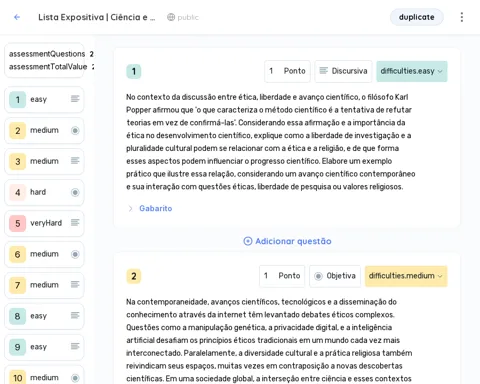Screen dimensions: 480x384
Task: Open the three-dot more options menu
Action: (x=462, y=17)
